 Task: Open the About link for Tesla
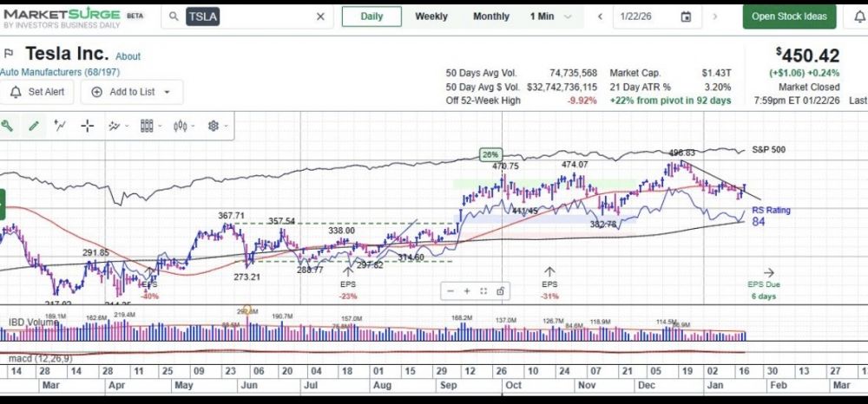click(x=128, y=56)
